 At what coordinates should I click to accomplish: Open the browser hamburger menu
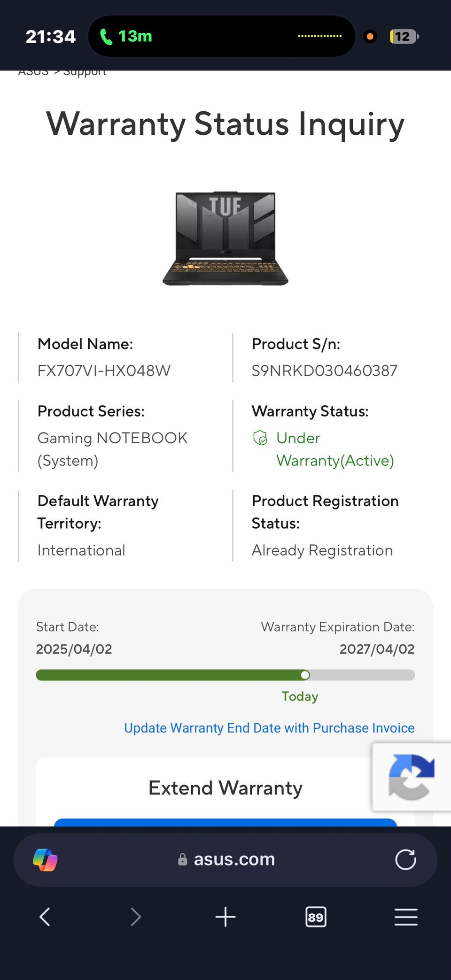coord(406,917)
